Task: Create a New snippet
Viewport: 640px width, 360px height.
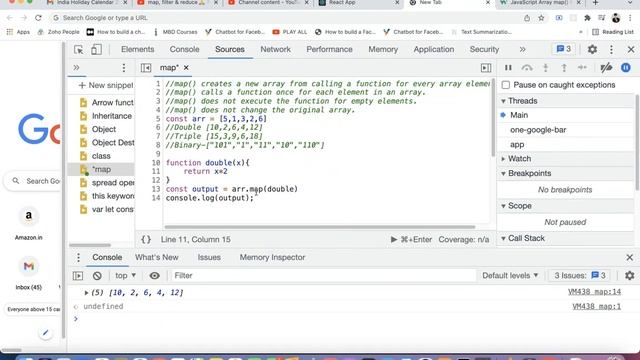Action: tap(106, 85)
